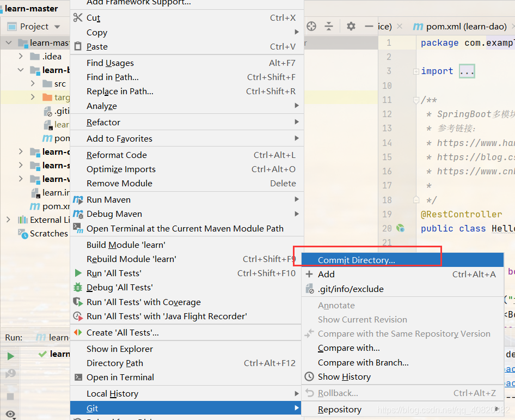
Task: Click the folded import ellipsis on line 3
Action: pos(467,71)
